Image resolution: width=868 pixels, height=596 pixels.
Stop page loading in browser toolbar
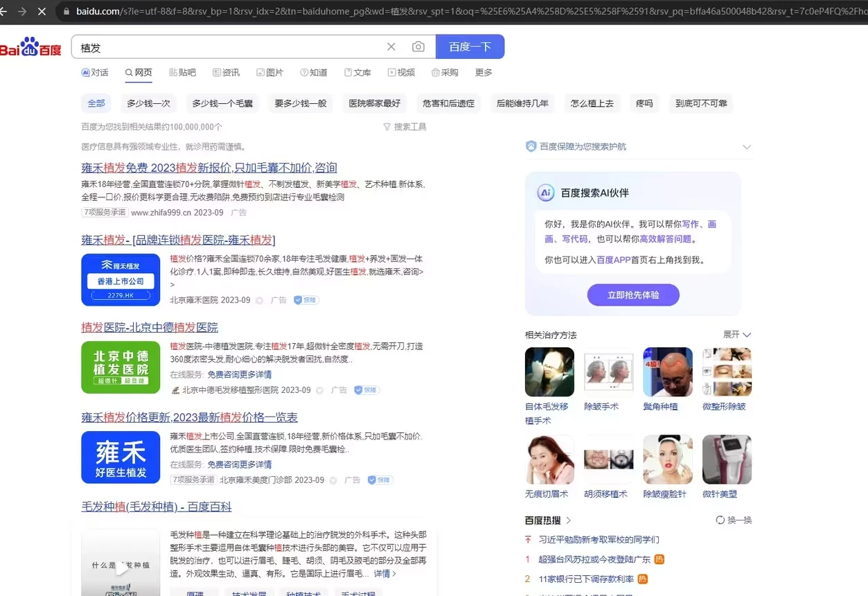click(42, 12)
